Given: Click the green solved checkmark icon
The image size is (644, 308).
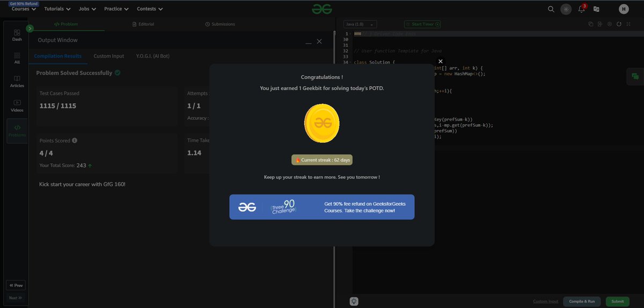Looking at the screenshot, I should point(118,73).
